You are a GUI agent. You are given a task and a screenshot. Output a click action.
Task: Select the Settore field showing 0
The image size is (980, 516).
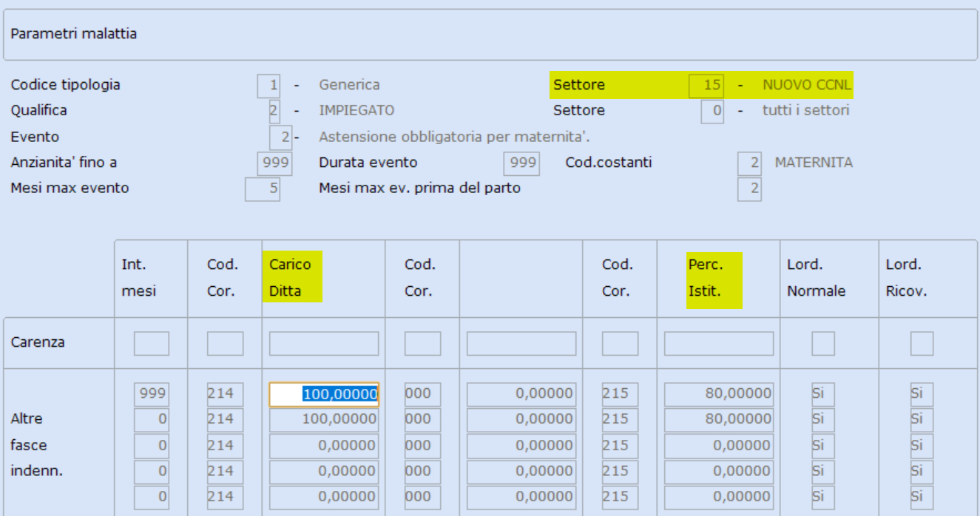click(x=712, y=112)
